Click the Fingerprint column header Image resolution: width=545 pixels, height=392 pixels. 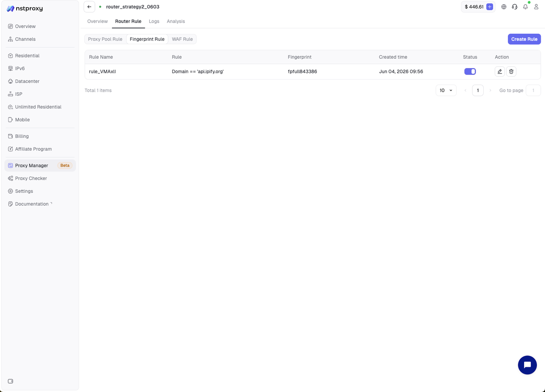pyautogui.click(x=299, y=57)
